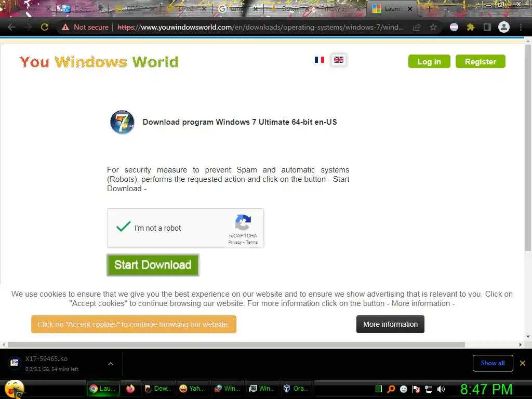Viewport: 532px width, 399px height.
Task: Select the English UK flag language
Action: pos(339,60)
